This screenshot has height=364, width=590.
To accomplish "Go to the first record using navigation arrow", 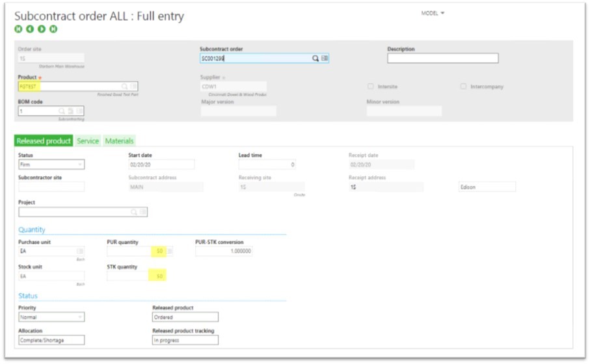I will [18, 29].
